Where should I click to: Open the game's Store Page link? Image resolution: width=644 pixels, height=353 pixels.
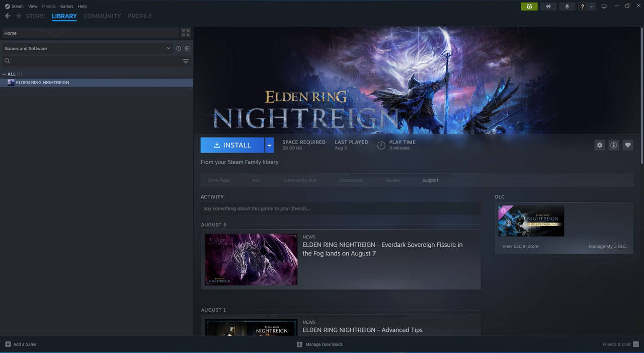click(x=219, y=180)
